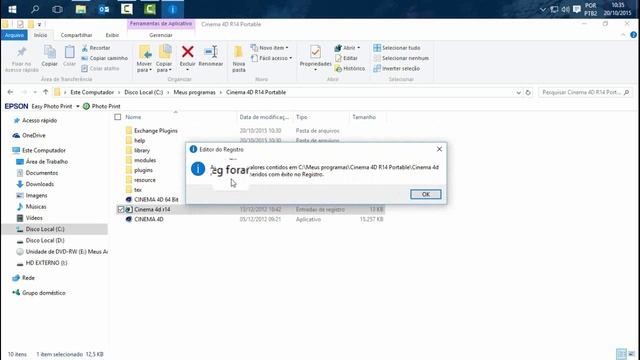
Task: Close the Editor do Registro dialog
Action: click(439, 149)
